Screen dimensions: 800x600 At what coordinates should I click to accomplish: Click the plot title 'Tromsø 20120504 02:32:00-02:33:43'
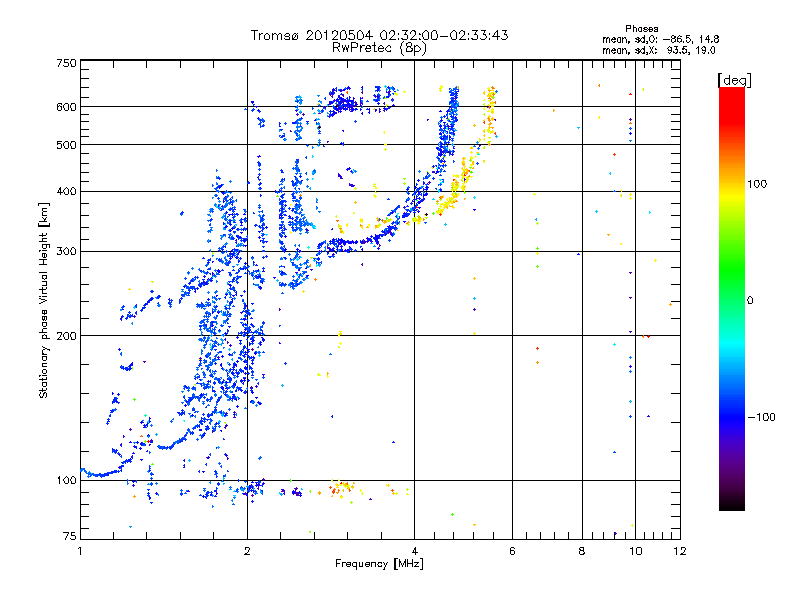tap(380, 35)
